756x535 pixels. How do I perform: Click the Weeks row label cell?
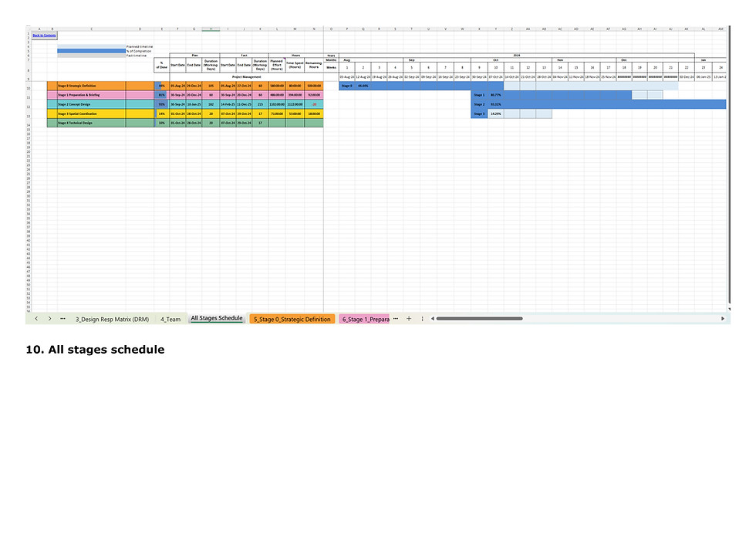point(331,67)
